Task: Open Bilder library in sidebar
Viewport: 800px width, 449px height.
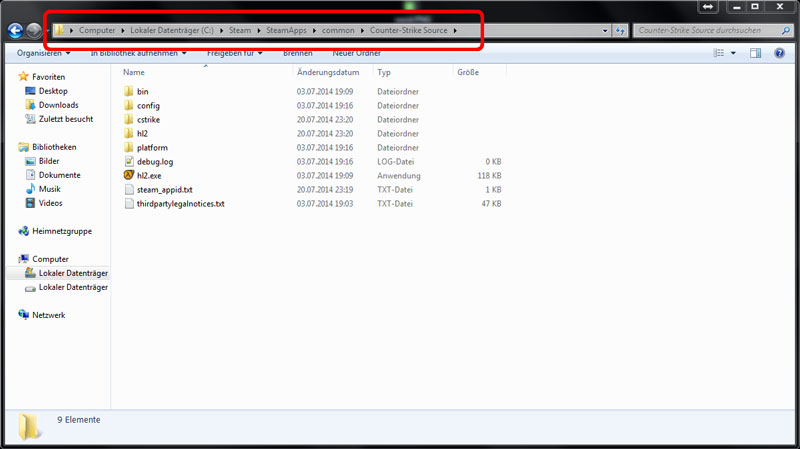Action: pos(49,161)
